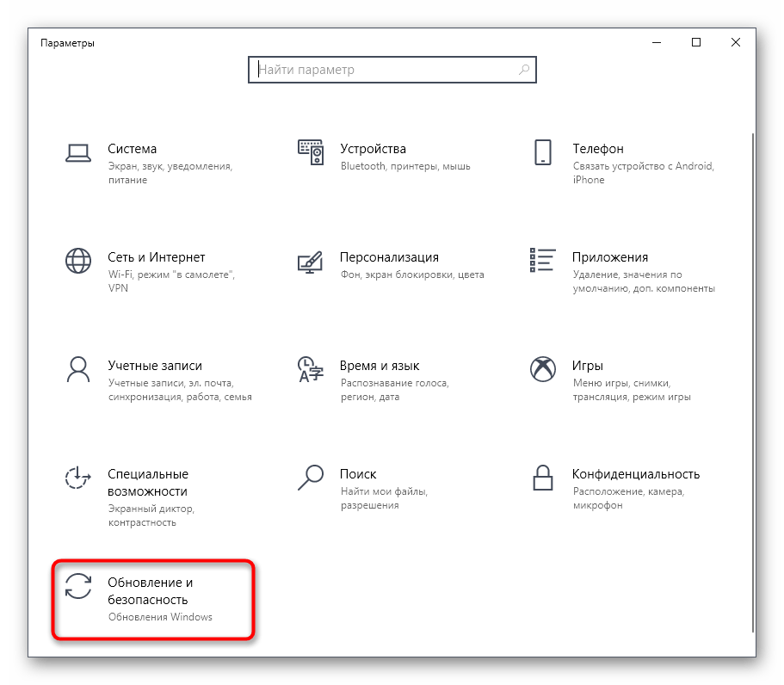Select the Xbox icon for Игры
The image size is (784, 685).
point(542,369)
